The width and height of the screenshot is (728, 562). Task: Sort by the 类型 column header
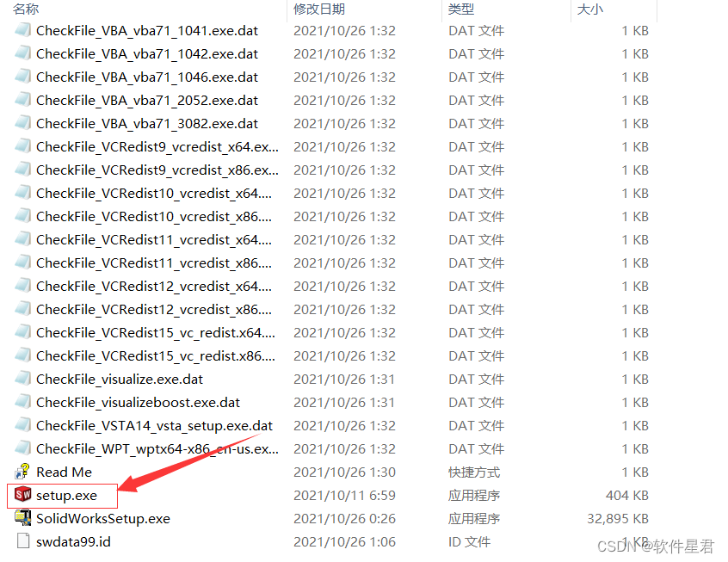pyautogui.click(x=461, y=9)
